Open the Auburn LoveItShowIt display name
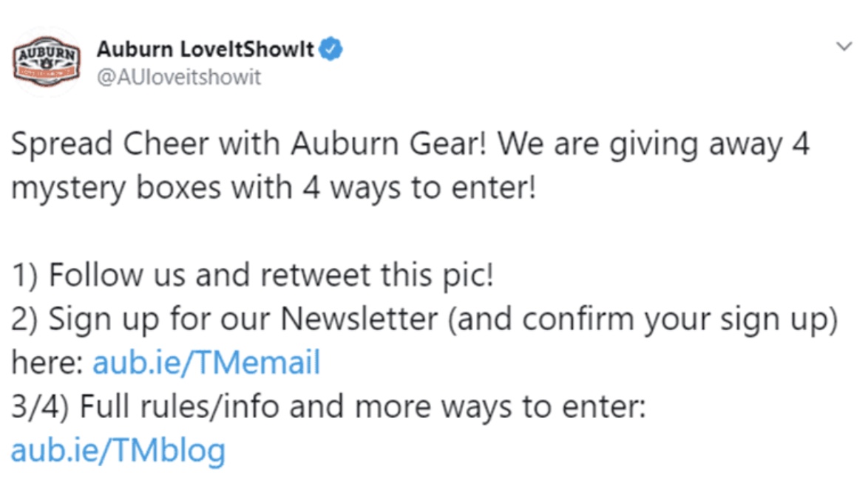This screenshot has width=868, height=489. click(206, 51)
